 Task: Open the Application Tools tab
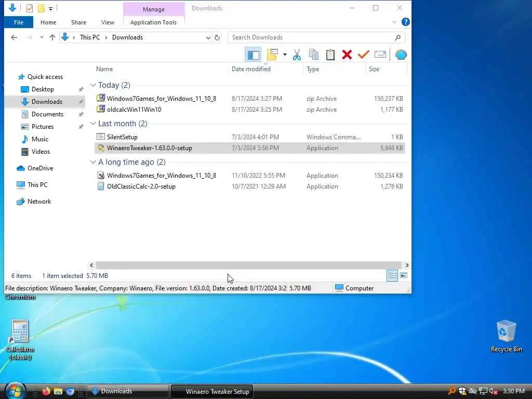tap(153, 22)
